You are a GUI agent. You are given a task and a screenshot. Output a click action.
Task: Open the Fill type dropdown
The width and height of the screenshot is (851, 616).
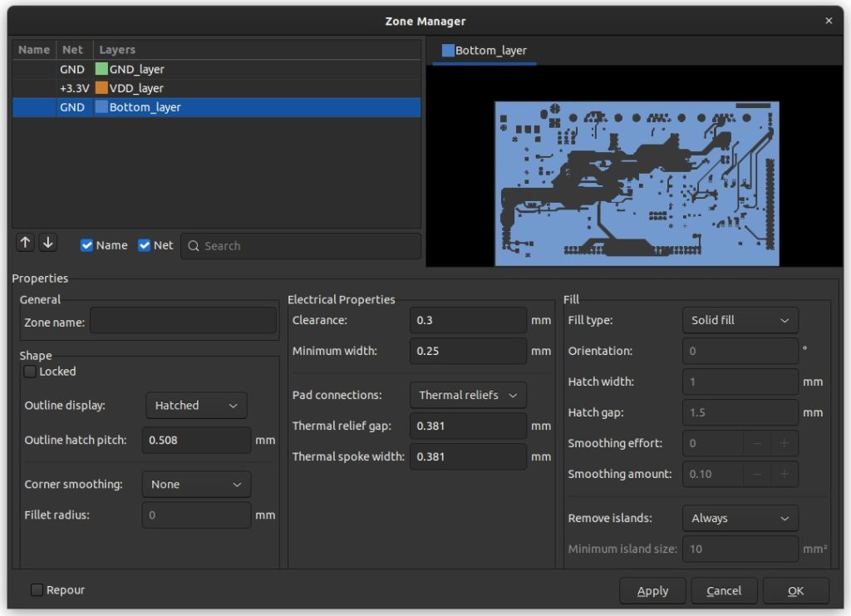coord(740,320)
